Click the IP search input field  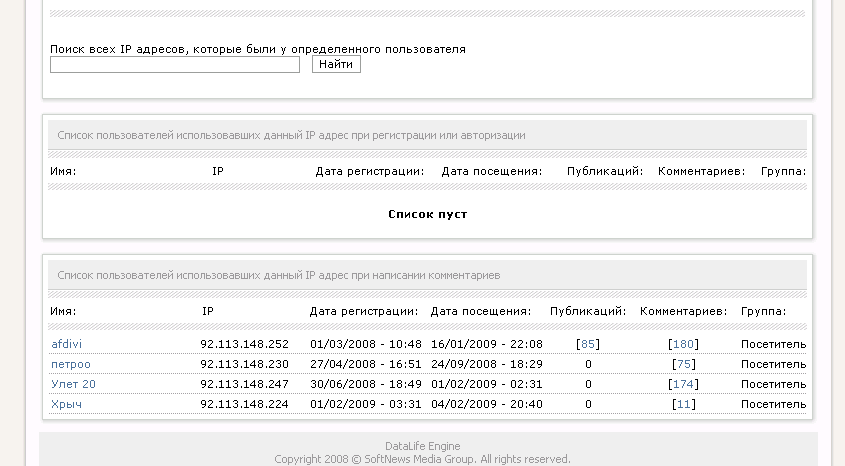click(x=175, y=65)
